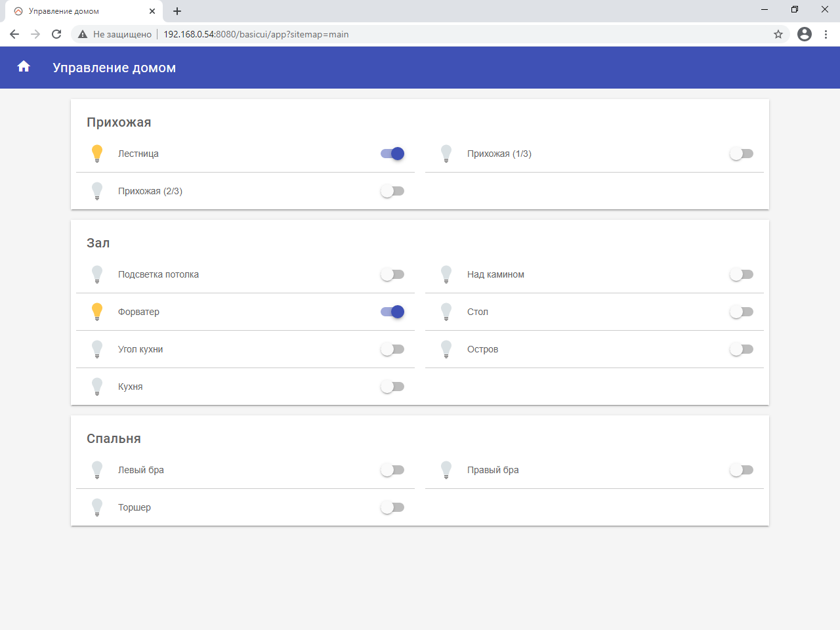Open a new browser tab
Screen dimensions: 840x630
[177, 11]
